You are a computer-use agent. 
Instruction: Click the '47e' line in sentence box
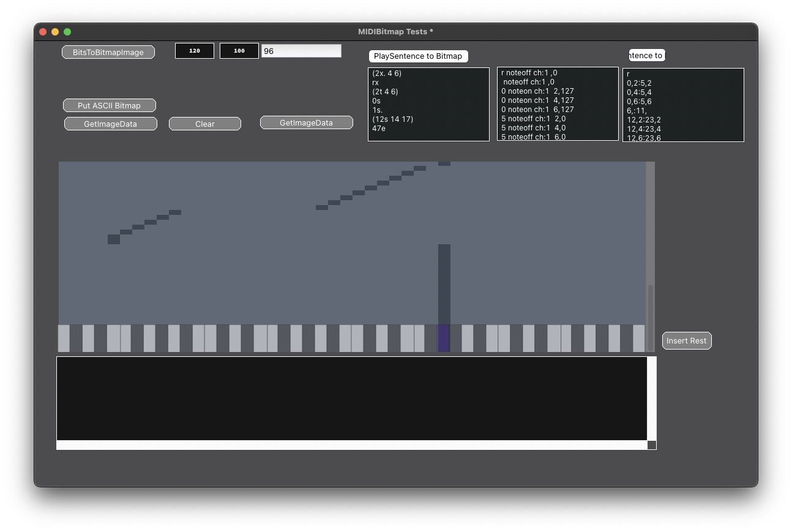click(x=379, y=128)
